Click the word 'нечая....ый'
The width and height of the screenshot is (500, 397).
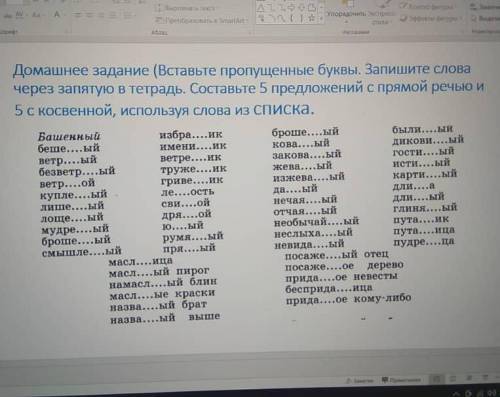click(305, 200)
